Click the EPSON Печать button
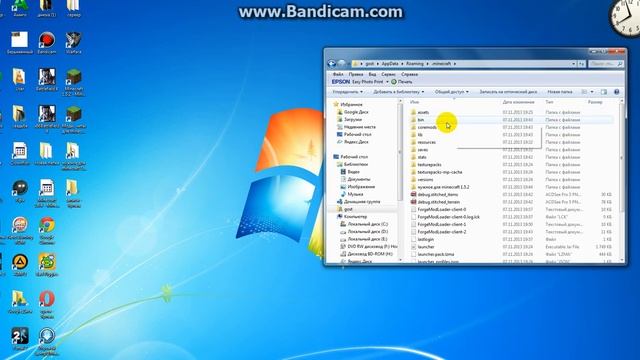640x360 pixels. (402, 82)
